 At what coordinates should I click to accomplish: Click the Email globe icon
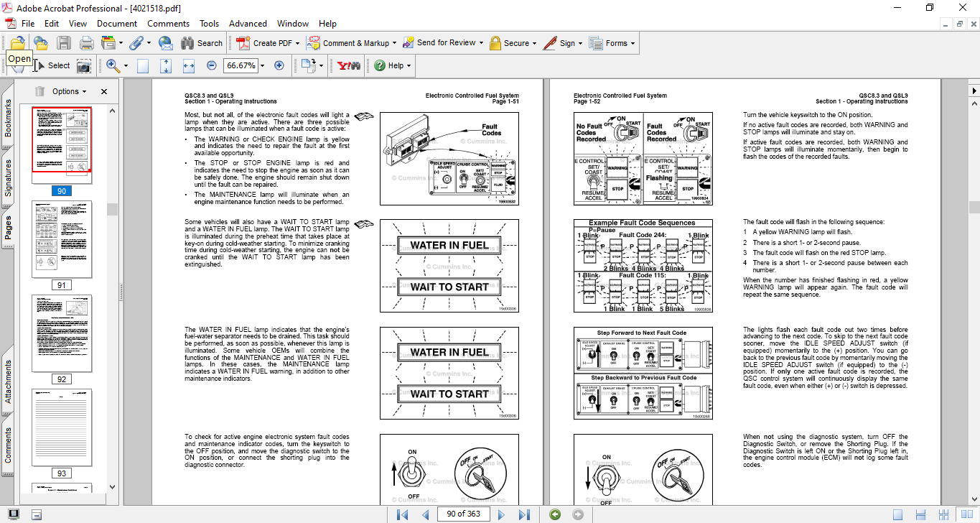point(166,43)
